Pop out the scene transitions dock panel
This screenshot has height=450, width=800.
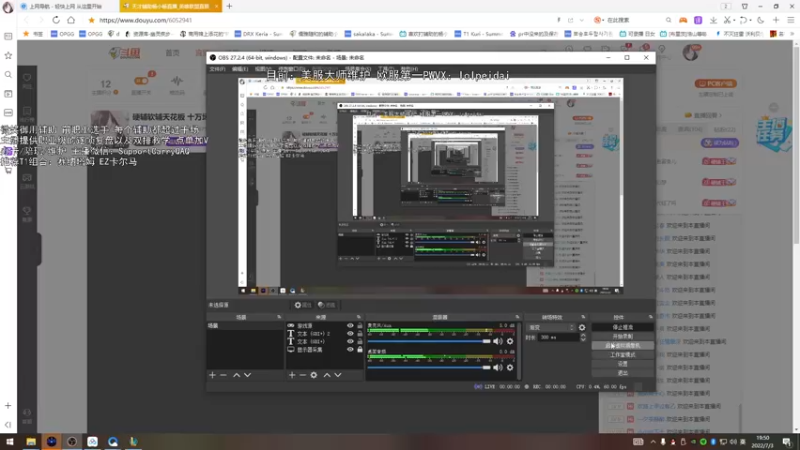[583, 317]
